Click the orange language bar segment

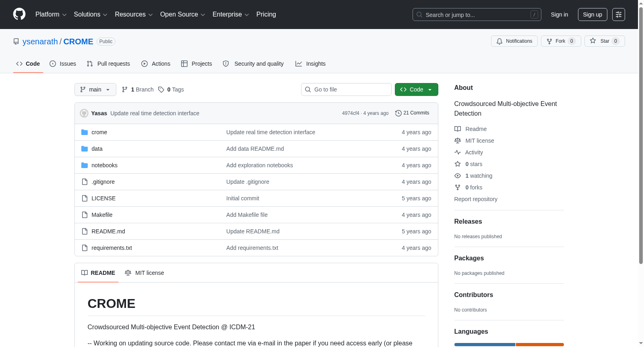pyautogui.click(x=540, y=345)
